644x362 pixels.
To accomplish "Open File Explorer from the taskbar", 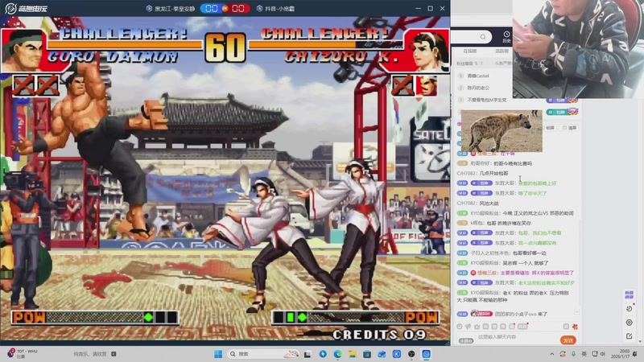I will [353, 354].
